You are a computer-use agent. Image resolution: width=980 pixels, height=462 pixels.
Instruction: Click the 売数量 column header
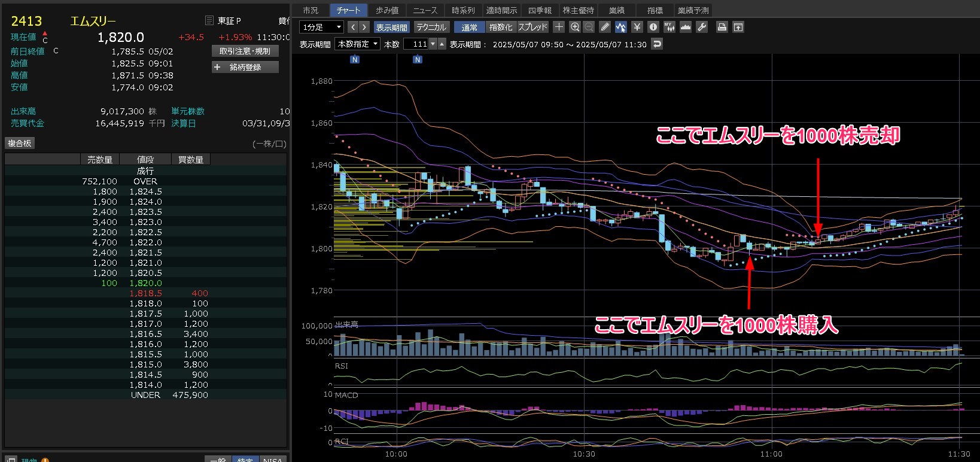point(100,160)
